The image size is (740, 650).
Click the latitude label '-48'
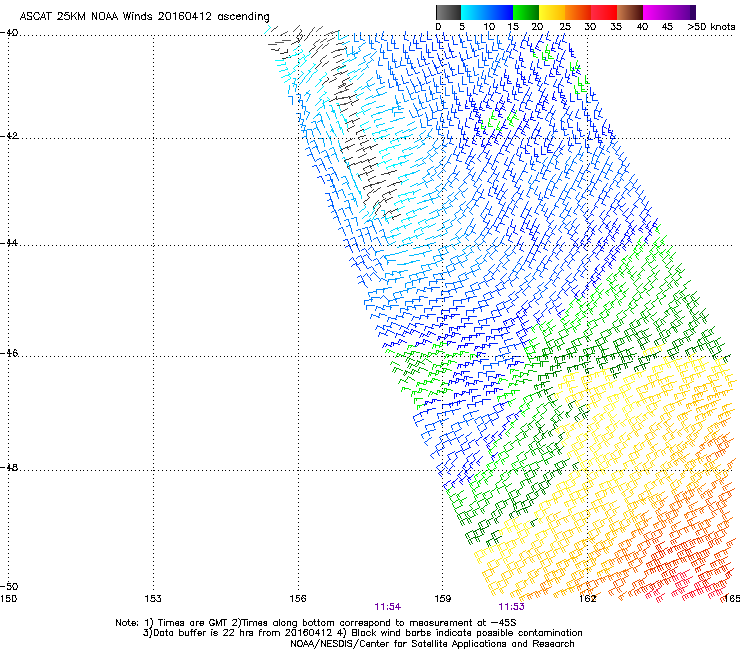click(x=9, y=468)
